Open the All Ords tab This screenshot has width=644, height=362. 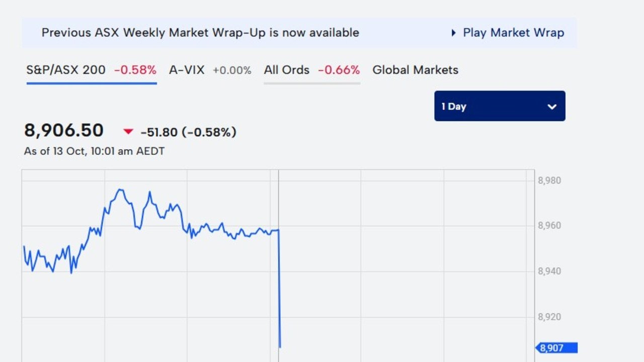(x=287, y=70)
